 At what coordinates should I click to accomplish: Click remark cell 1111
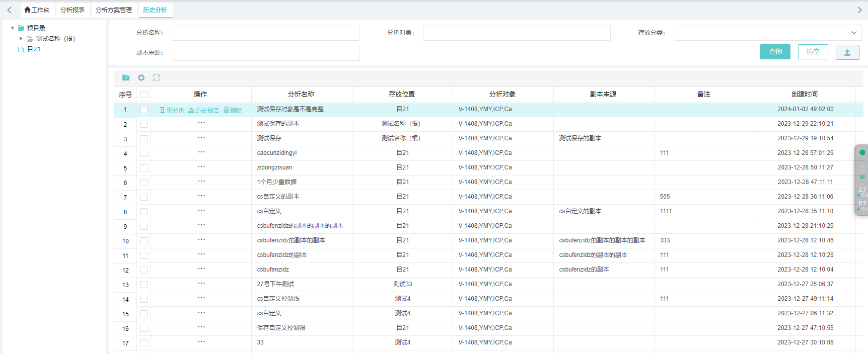pos(666,211)
